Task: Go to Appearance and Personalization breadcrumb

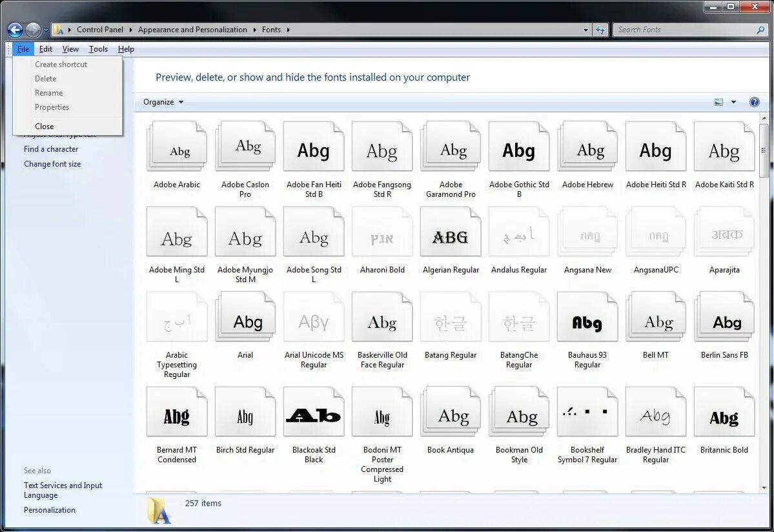Action: 192,30
